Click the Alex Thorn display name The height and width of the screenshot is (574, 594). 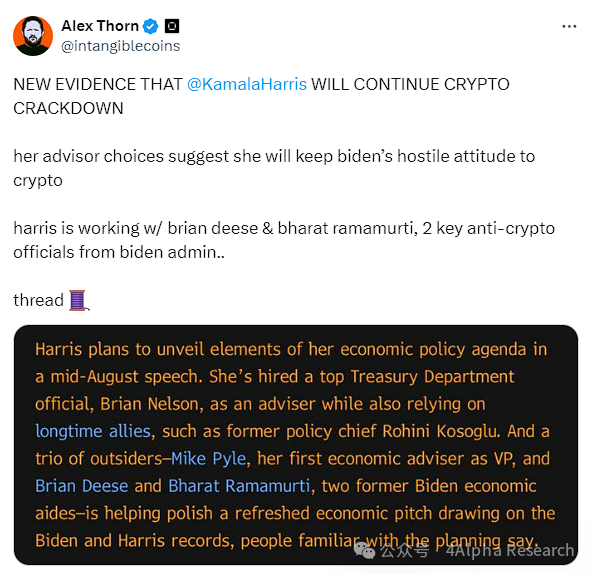click(100, 26)
